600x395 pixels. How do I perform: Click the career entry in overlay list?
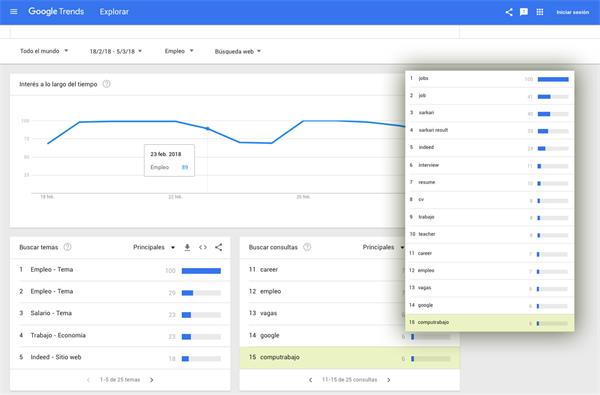[489, 253]
